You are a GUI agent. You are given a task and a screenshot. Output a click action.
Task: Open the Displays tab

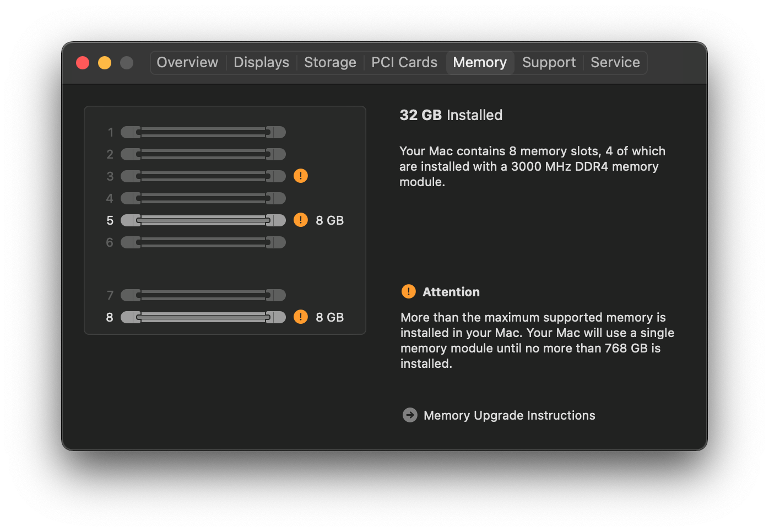261,62
